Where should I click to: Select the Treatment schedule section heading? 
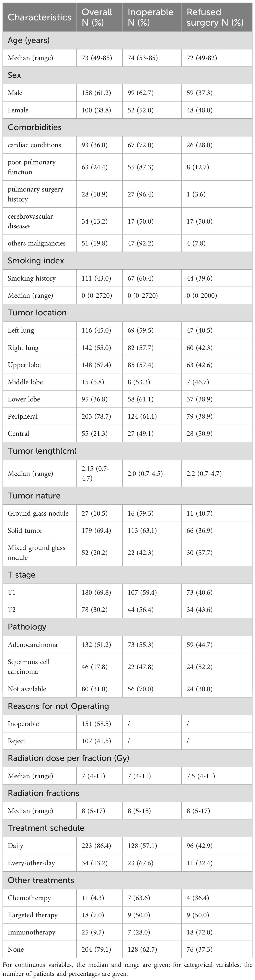(x=46, y=828)
